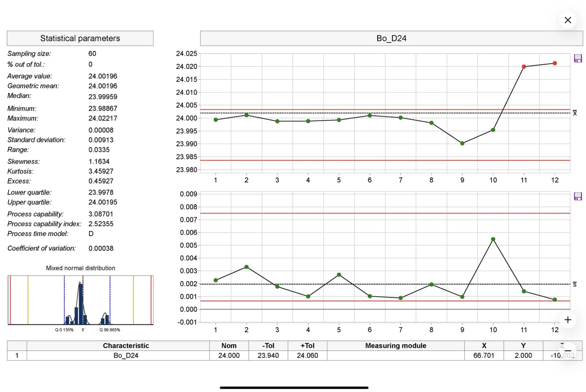Close the statistics view
This screenshot has height=392, width=586.
567,20
